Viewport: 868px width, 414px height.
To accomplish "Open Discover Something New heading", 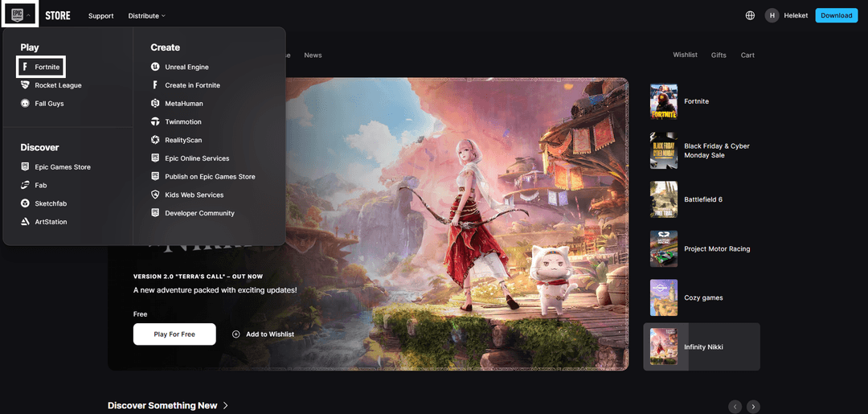I will point(162,406).
